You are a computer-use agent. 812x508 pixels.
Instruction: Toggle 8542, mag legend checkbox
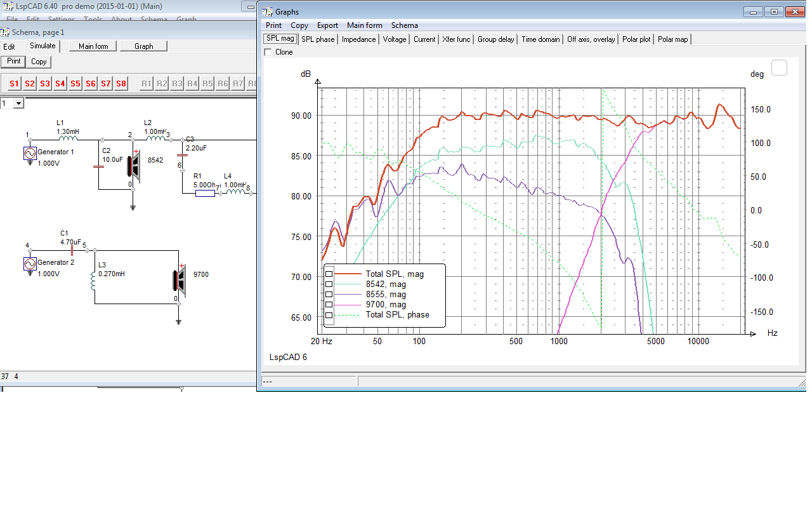pos(329,284)
